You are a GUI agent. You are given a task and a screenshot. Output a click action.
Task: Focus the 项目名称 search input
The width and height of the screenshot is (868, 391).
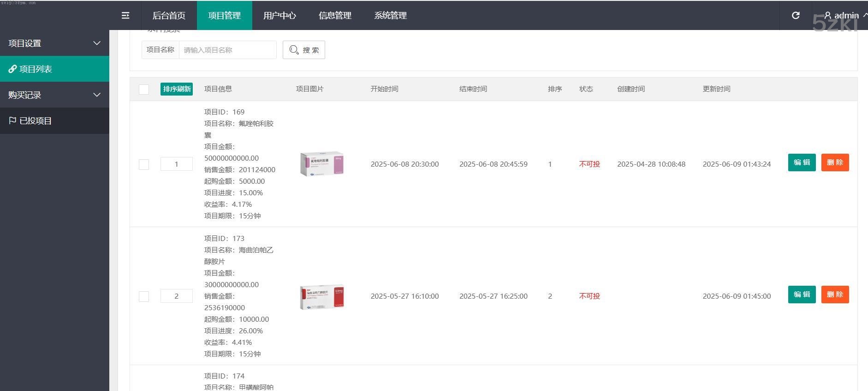coord(227,50)
